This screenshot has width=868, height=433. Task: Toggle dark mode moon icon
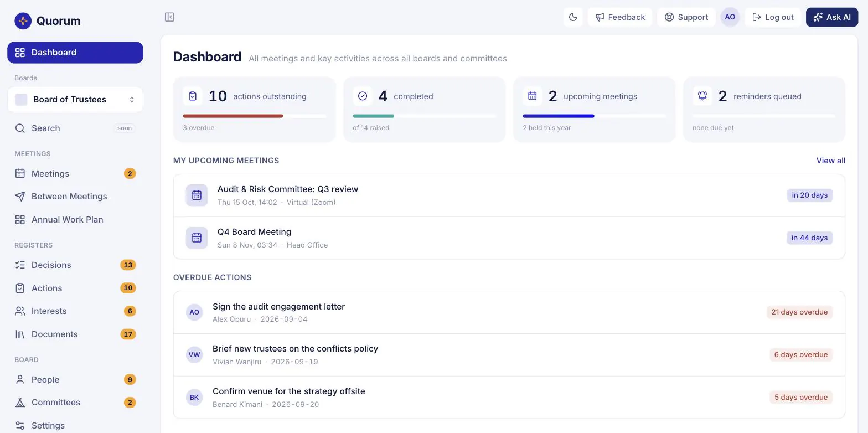[x=573, y=17]
